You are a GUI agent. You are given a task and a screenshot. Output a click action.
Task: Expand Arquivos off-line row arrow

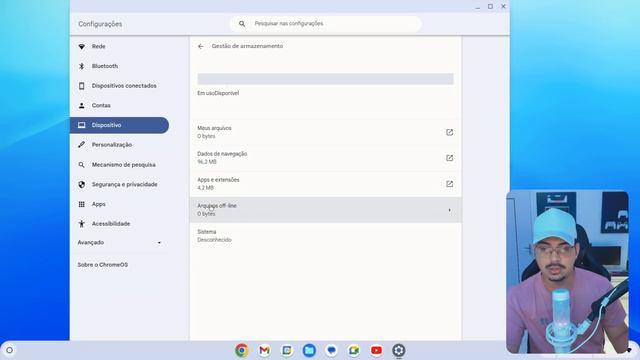pos(449,210)
